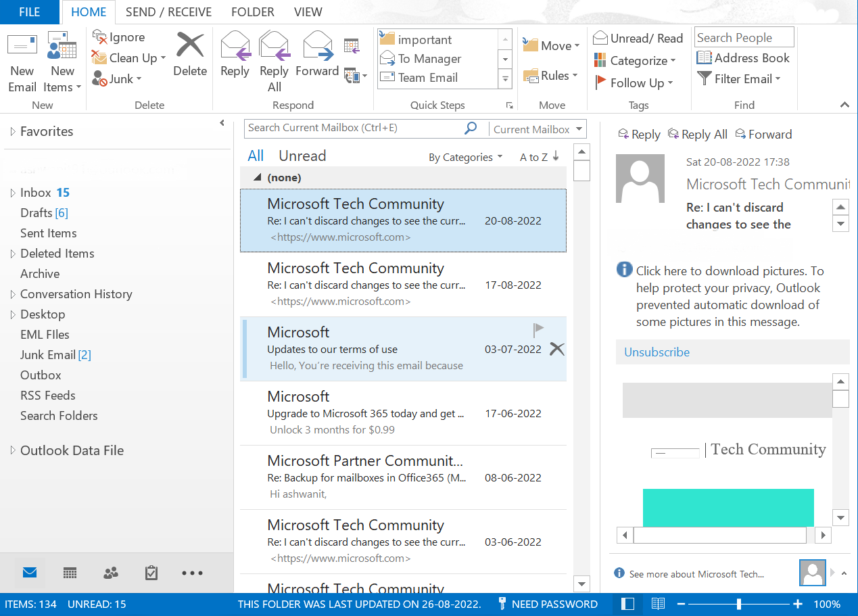Open more navigation options (three dots)

192,573
